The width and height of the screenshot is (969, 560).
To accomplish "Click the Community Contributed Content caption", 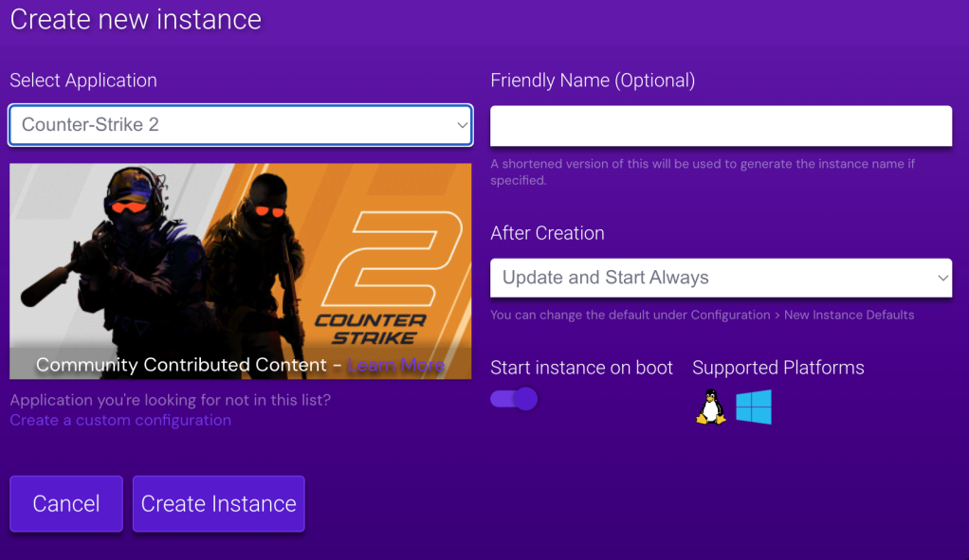I will [181, 365].
